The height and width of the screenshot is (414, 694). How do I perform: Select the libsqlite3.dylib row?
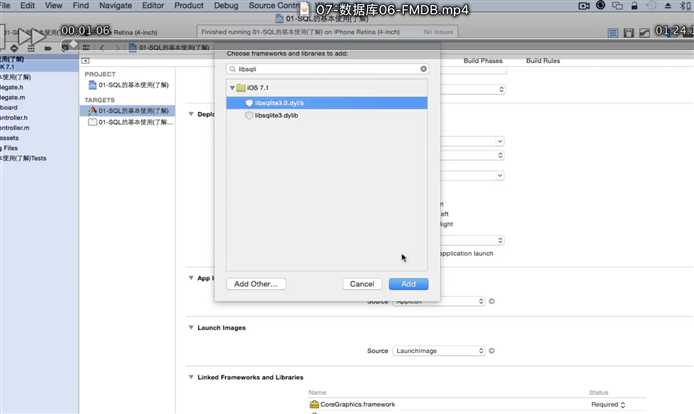tap(327, 115)
